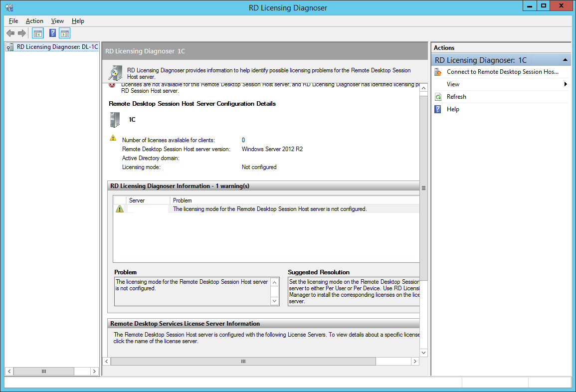Open the View menu
Image resolution: width=576 pixels, height=392 pixels.
coord(57,21)
